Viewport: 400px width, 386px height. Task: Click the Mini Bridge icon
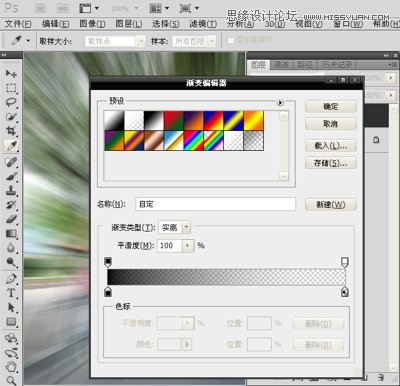coord(63,8)
